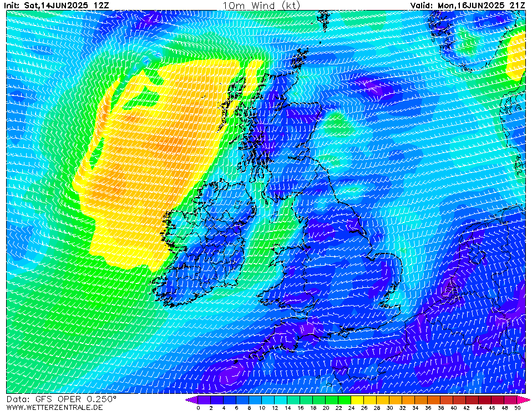Click the purple left arrow end of the legend

[x=192, y=399]
